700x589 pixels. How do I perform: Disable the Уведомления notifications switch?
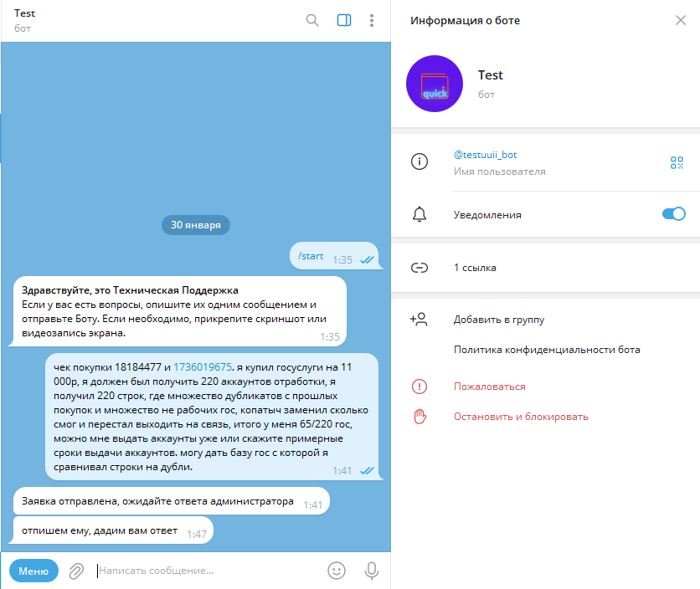pyautogui.click(x=674, y=214)
